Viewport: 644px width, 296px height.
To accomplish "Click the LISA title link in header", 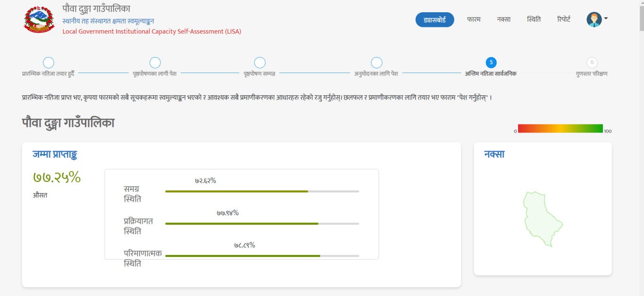I will pyautogui.click(x=152, y=32).
